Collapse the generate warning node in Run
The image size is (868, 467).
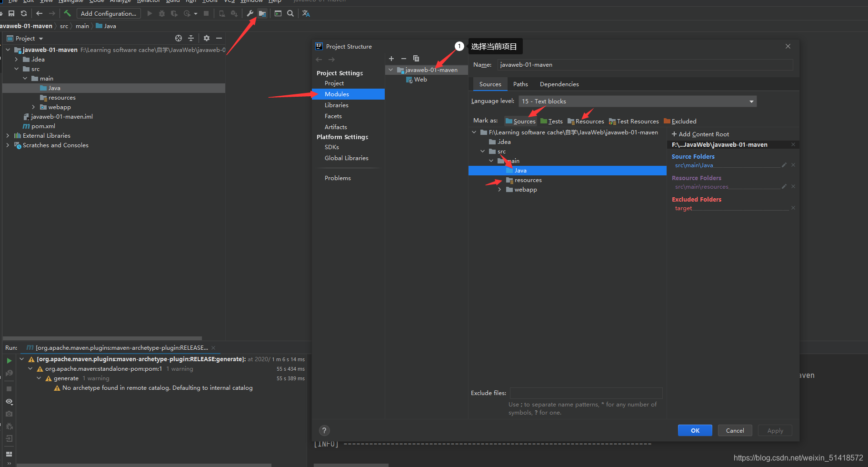click(x=39, y=378)
